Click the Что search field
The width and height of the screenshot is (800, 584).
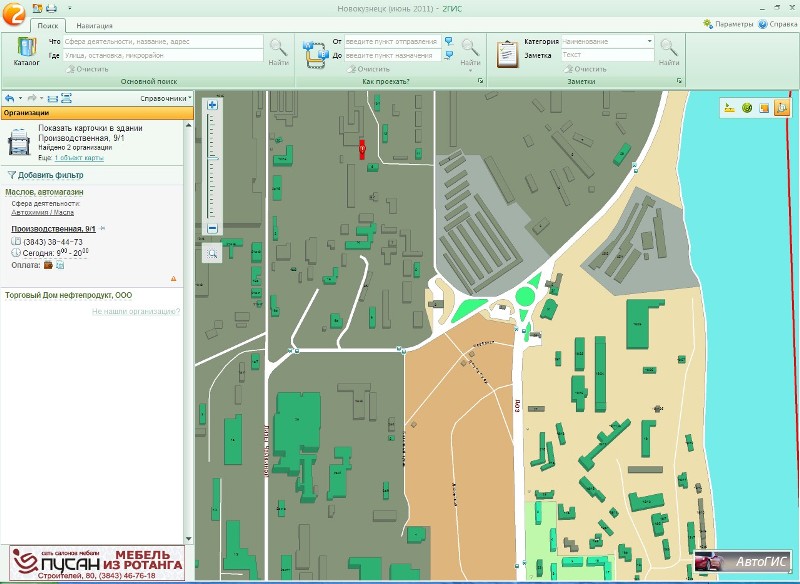[162, 41]
